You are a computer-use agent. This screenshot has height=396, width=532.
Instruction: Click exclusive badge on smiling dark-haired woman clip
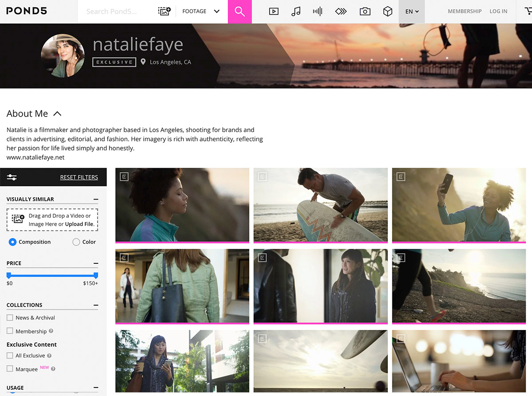click(262, 257)
